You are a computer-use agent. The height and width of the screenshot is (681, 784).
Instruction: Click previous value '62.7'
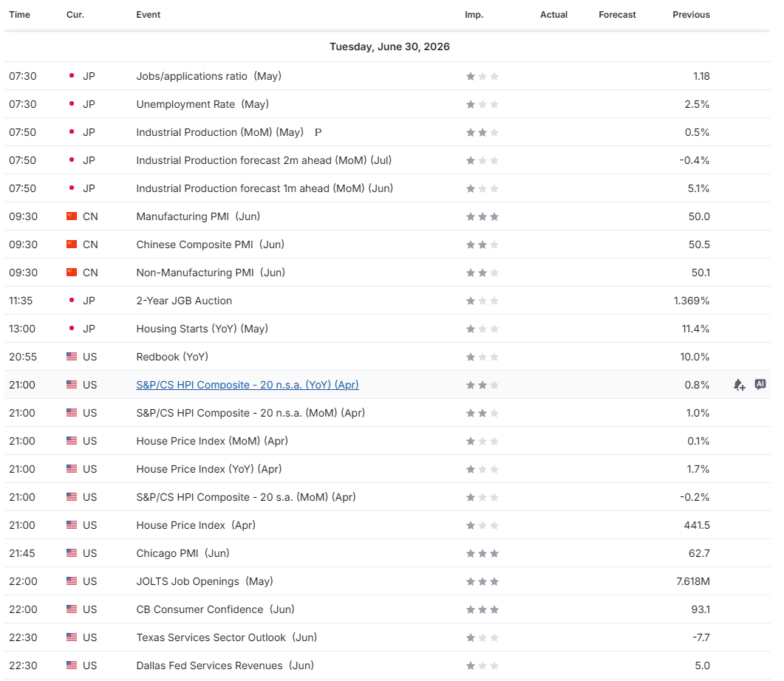[x=699, y=553]
